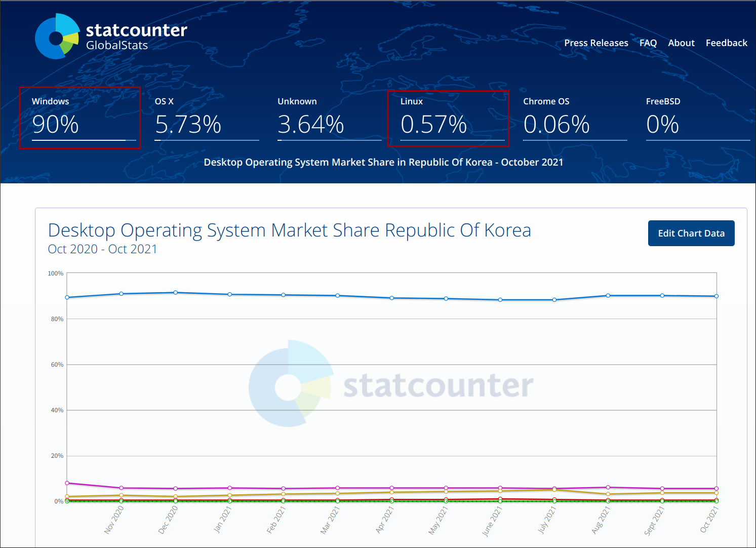Image resolution: width=756 pixels, height=548 pixels.
Task: Click the May 2021 x-axis label
Action: [439, 520]
